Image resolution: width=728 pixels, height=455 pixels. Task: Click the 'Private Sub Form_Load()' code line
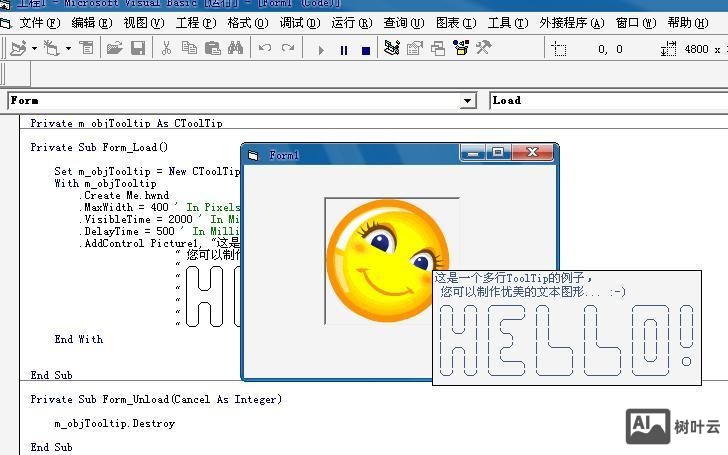(99, 148)
